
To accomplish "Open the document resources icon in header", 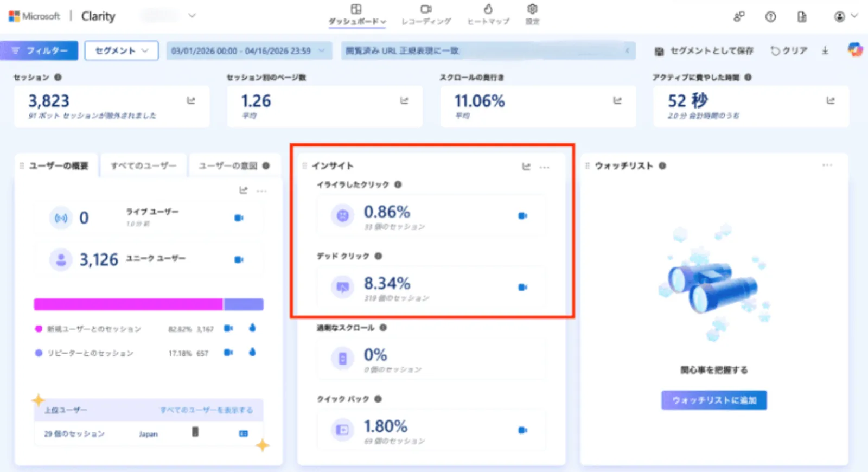I will [802, 17].
